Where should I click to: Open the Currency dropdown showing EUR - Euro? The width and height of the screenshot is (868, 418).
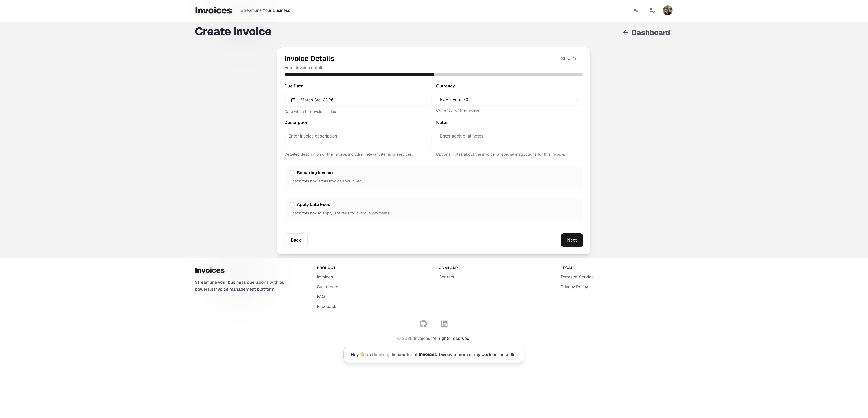point(509,99)
